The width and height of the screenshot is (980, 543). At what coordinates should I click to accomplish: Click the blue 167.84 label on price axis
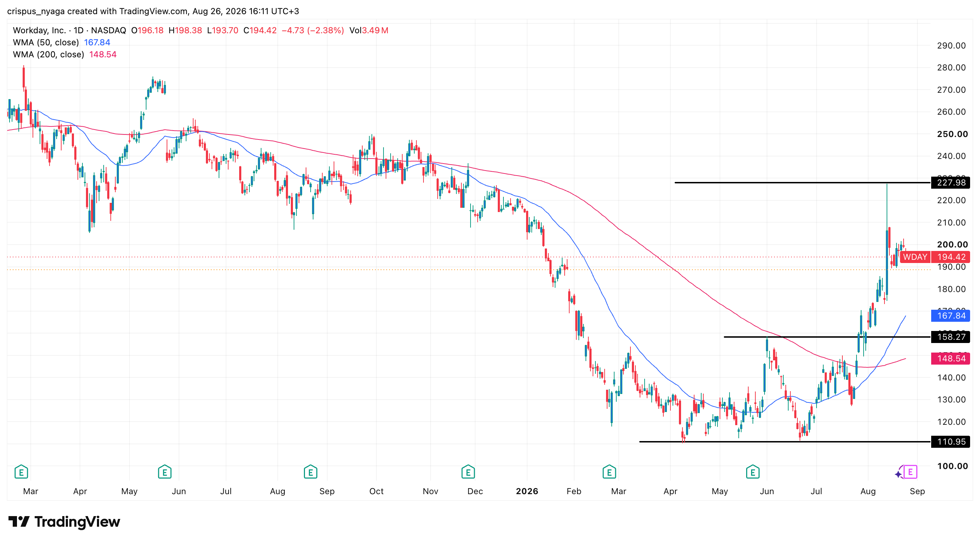pyautogui.click(x=951, y=315)
